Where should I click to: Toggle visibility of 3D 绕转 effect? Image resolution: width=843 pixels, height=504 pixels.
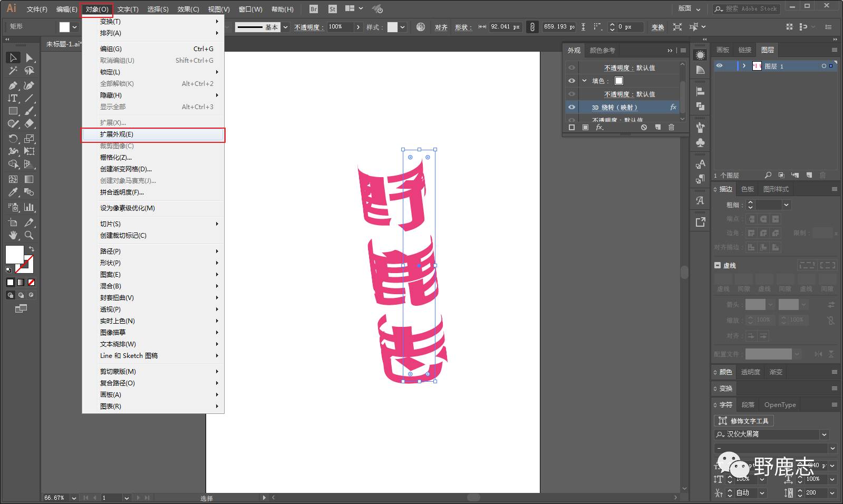pyautogui.click(x=571, y=107)
